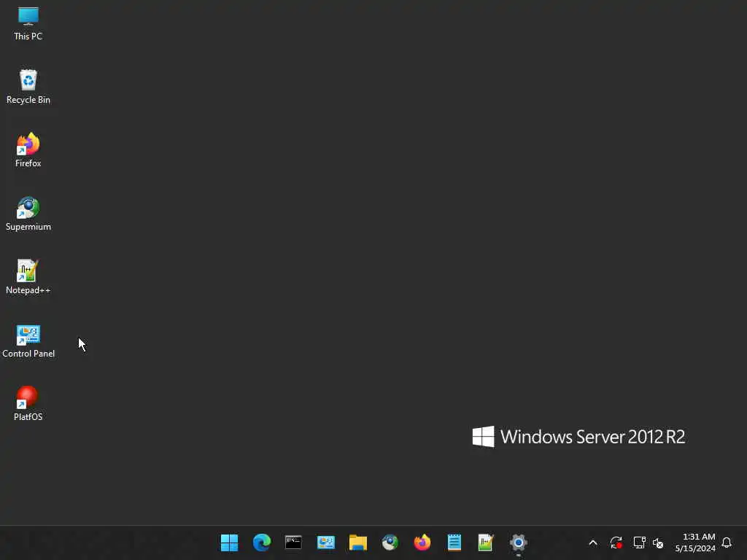This screenshot has width=747, height=560.
Task: Show hidden system tray icons
Action: (x=593, y=542)
